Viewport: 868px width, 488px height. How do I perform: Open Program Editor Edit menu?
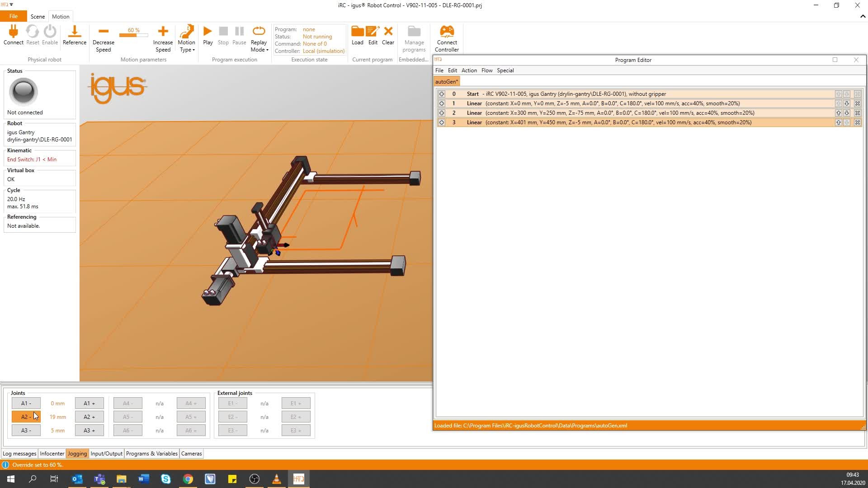[x=452, y=70]
